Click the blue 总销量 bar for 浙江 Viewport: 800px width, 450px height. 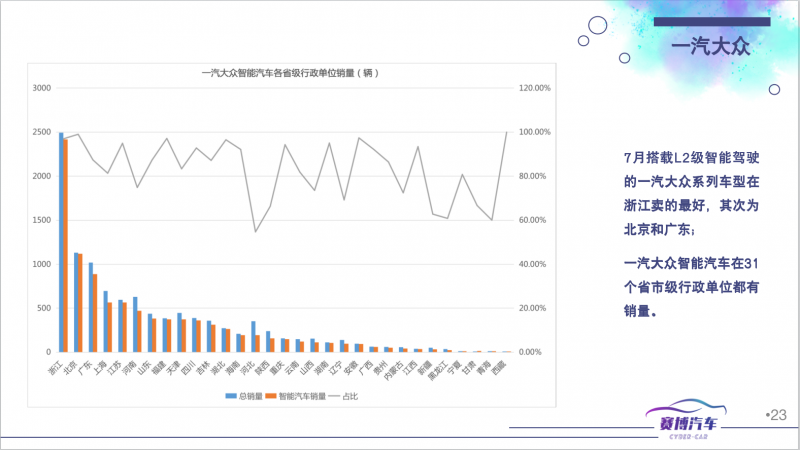click(x=61, y=242)
